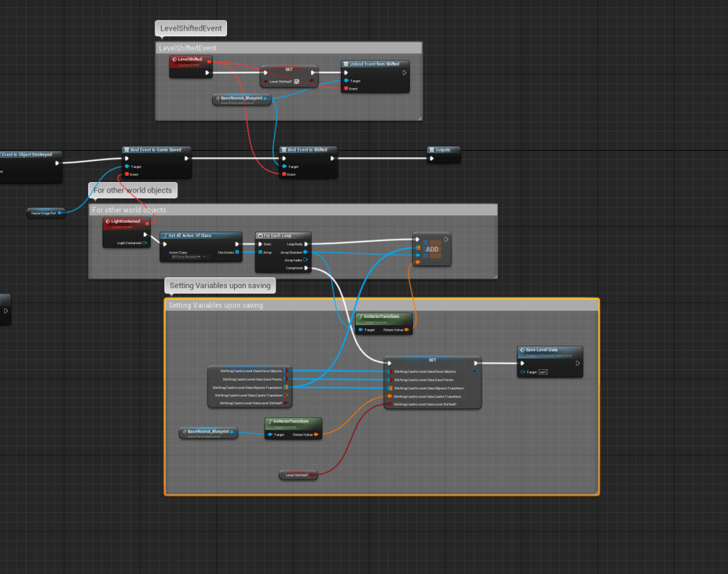
Task: Click the Outputs node icon
Action: tap(431, 150)
